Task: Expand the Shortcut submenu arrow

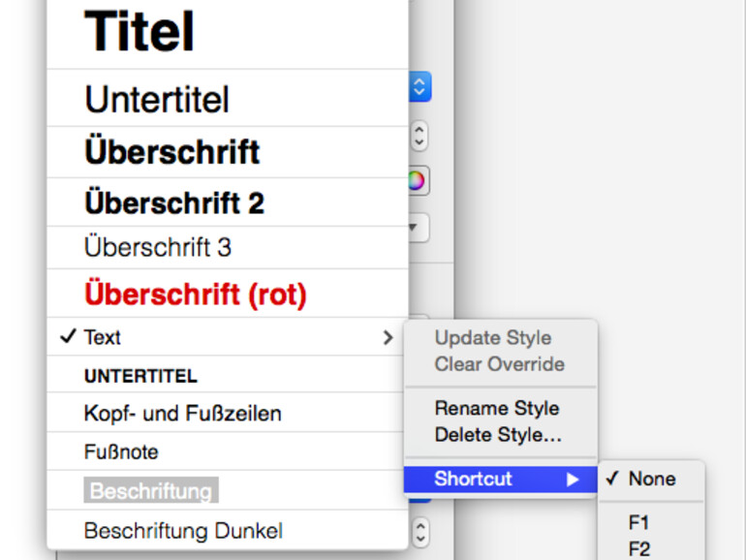Action: coord(573,480)
